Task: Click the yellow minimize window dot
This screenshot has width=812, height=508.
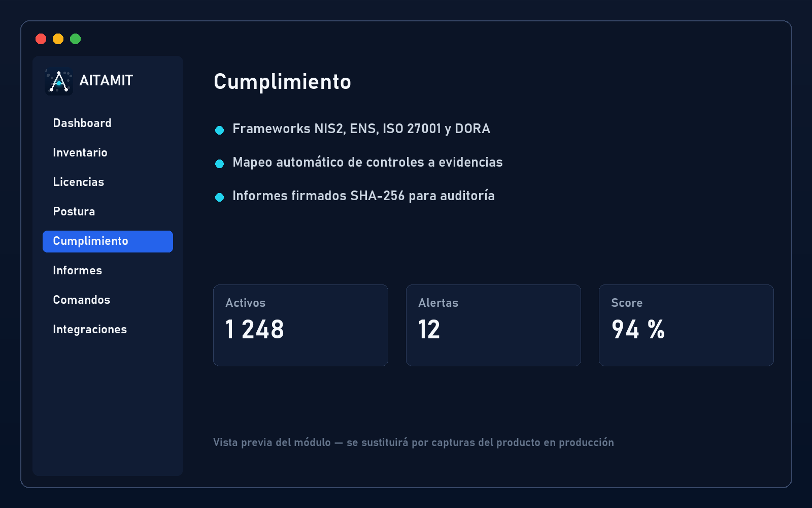Action: [58, 39]
